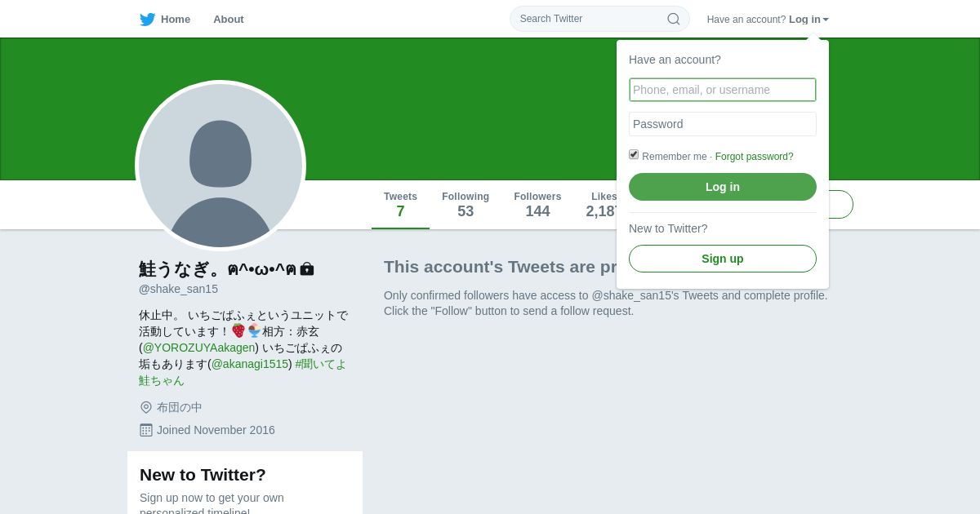This screenshot has height=514, width=980.
Task: Open the About menu item
Action: (229, 20)
